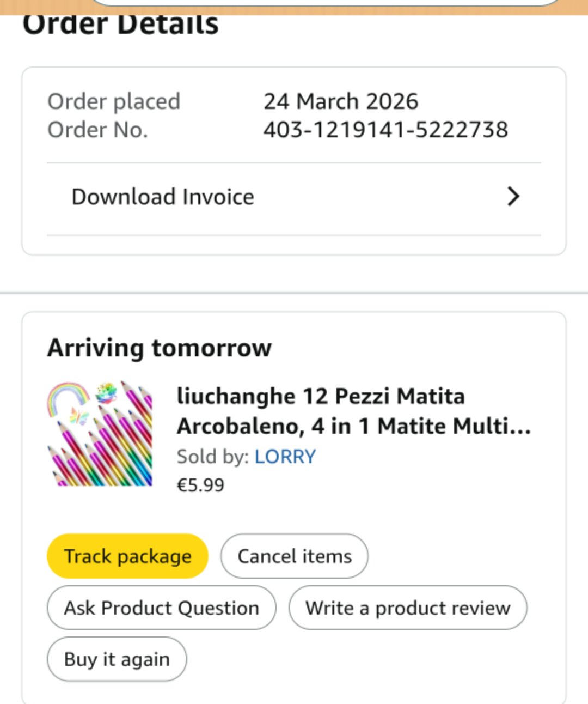
Task: Focus the search bar at the top
Action: (x=327, y=3)
